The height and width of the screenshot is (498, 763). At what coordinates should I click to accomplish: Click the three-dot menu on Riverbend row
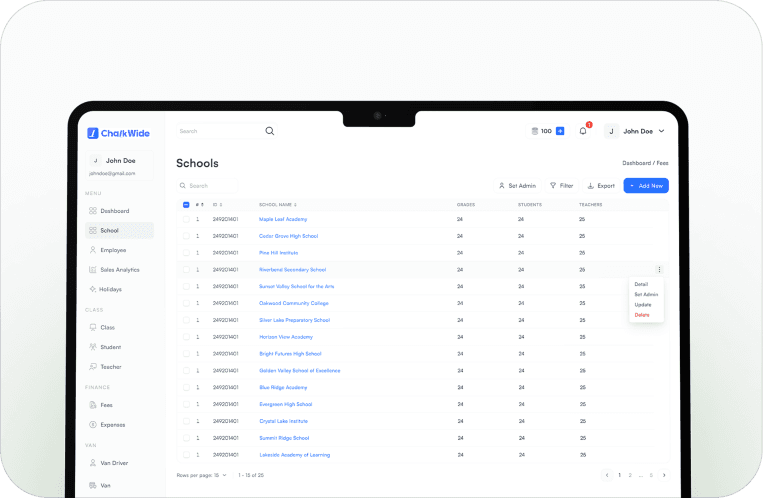pos(659,269)
